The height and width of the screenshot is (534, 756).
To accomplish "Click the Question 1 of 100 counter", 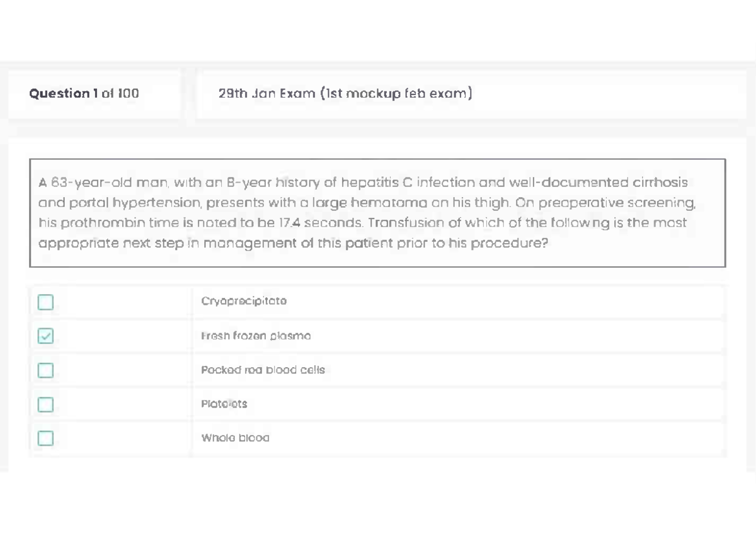I will [84, 94].
